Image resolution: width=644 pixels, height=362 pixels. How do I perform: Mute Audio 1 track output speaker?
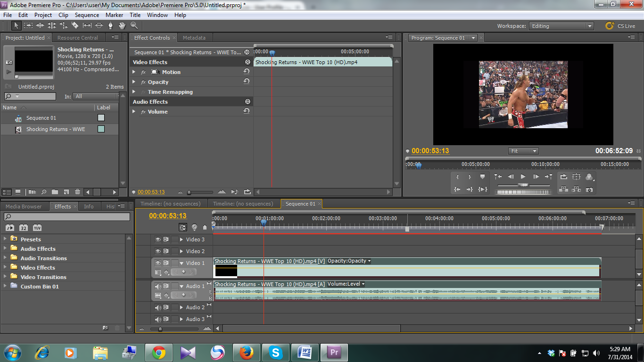click(158, 286)
